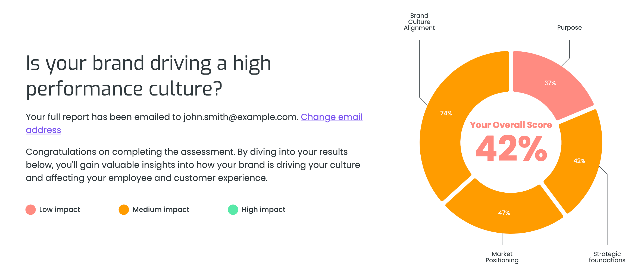This screenshot has width=644, height=277.
Task: Click the Brand Culture Alignment chart label
Action: [419, 22]
